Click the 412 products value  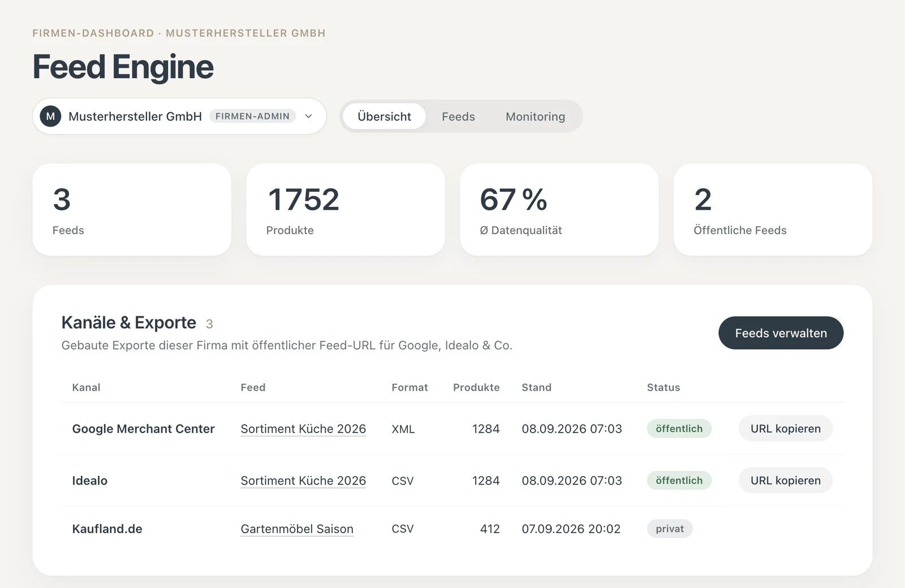pos(490,529)
